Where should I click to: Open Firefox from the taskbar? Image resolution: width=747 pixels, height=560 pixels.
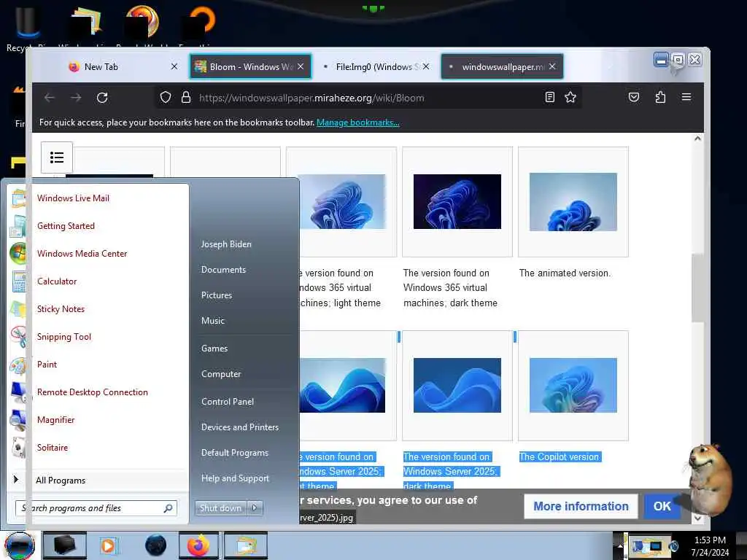198,545
